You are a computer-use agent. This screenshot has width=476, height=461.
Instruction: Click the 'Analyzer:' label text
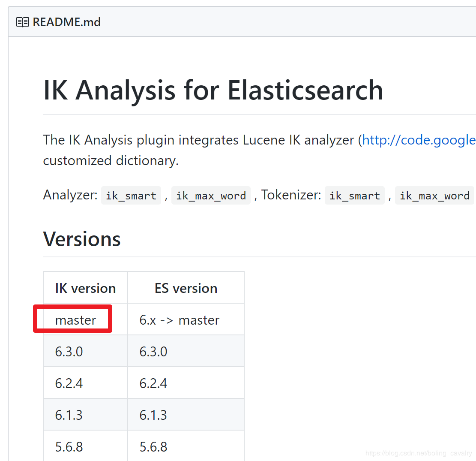point(70,195)
